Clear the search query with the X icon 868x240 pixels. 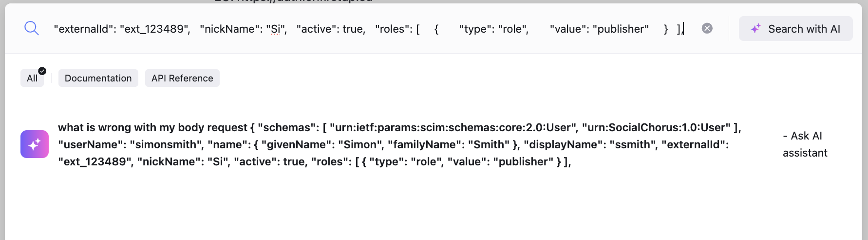707,28
